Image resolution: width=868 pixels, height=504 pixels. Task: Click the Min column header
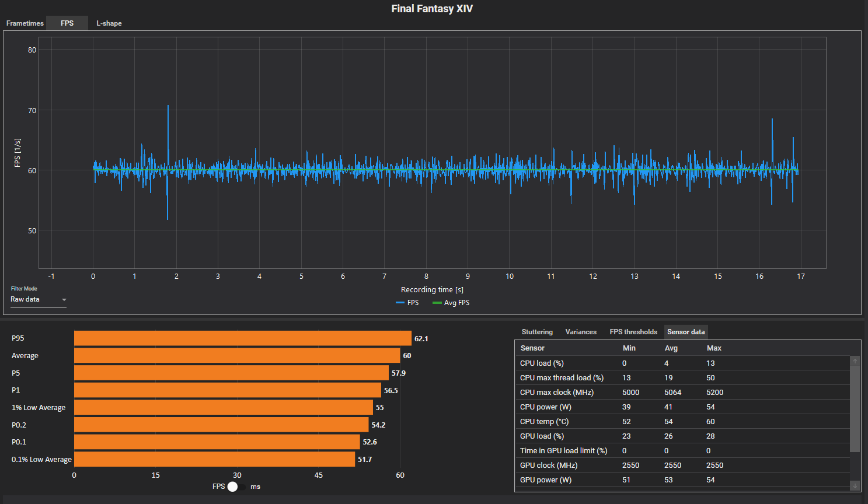pos(629,348)
